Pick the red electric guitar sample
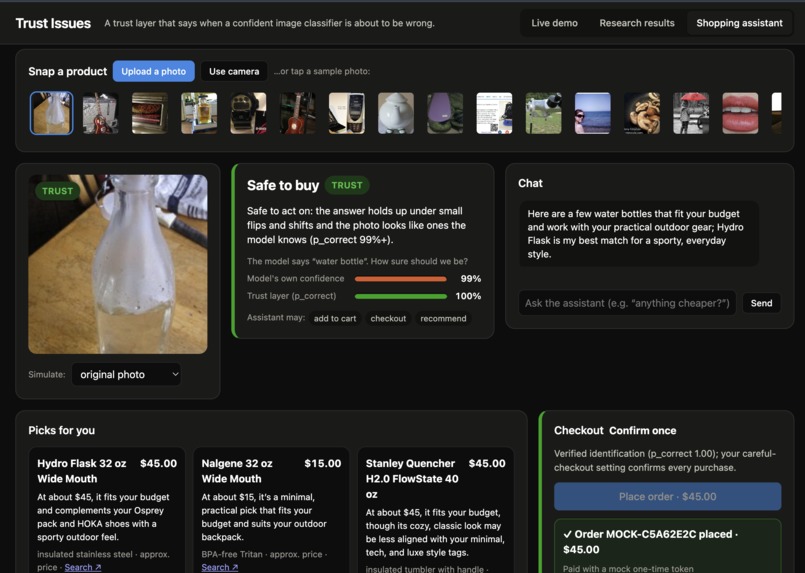 [101, 113]
